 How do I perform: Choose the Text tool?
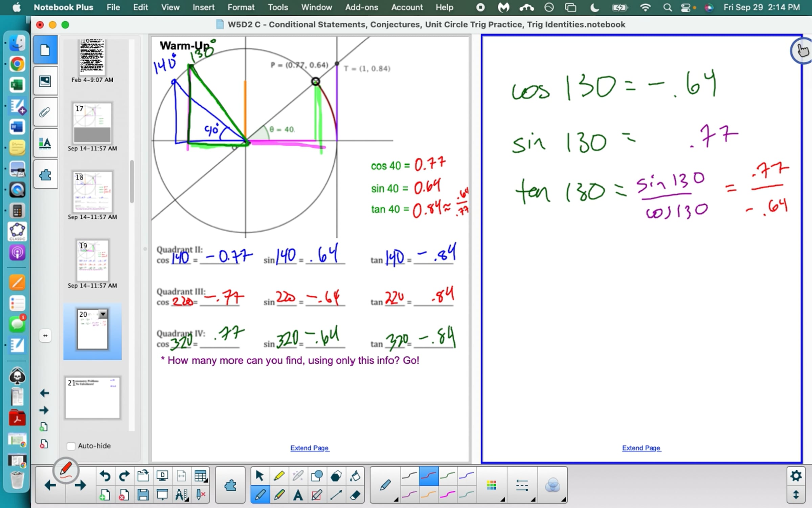(298, 495)
